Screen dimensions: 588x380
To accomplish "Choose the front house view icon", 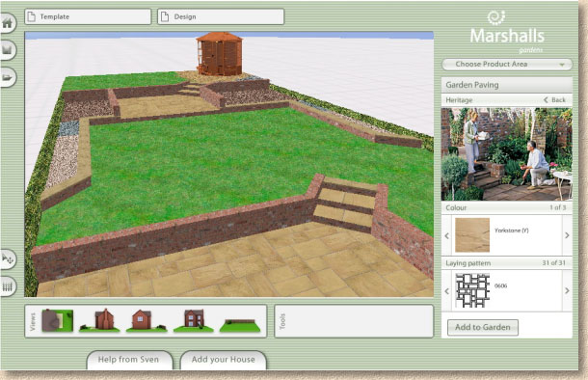I will click(147, 321).
